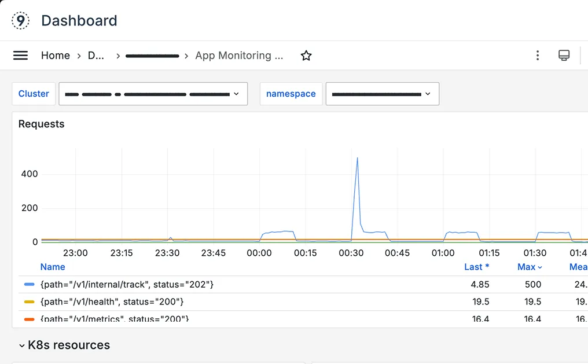Image resolution: width=588 pixels, height=364 pixels.
Task: Click the truncated D... breadcrumb
Action: [x=95, y=56]
